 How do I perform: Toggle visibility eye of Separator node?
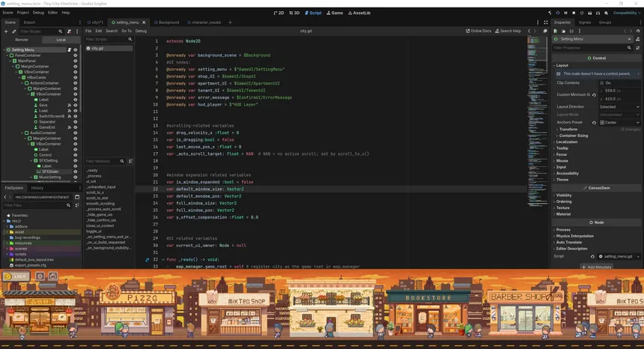click(x=75, y=122)
